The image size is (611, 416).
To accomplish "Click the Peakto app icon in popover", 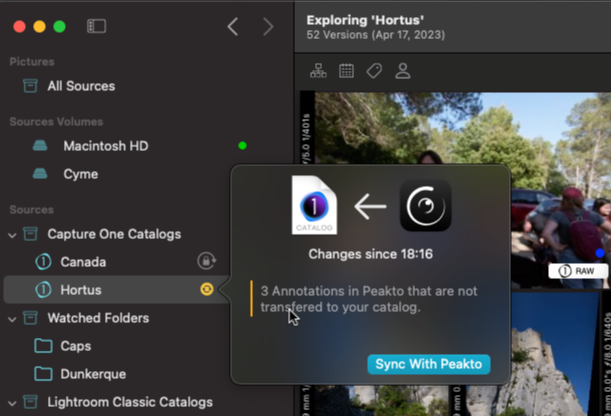I will [426, 206].
